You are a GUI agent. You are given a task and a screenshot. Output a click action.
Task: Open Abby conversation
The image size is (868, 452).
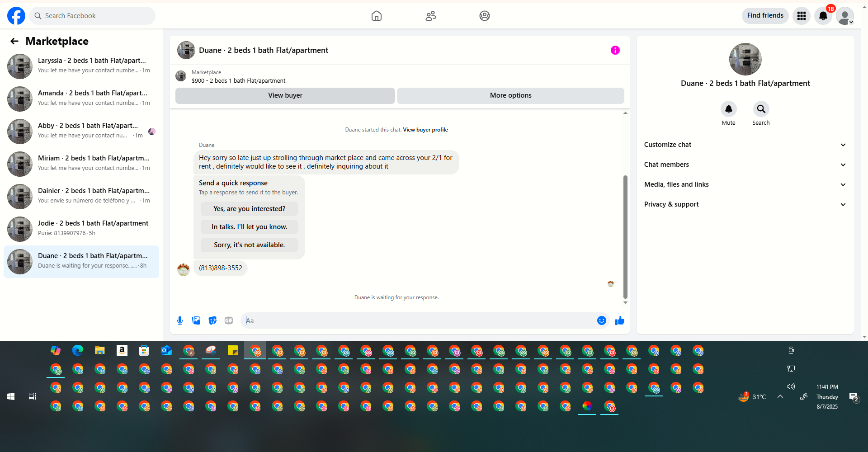point(81,131)
